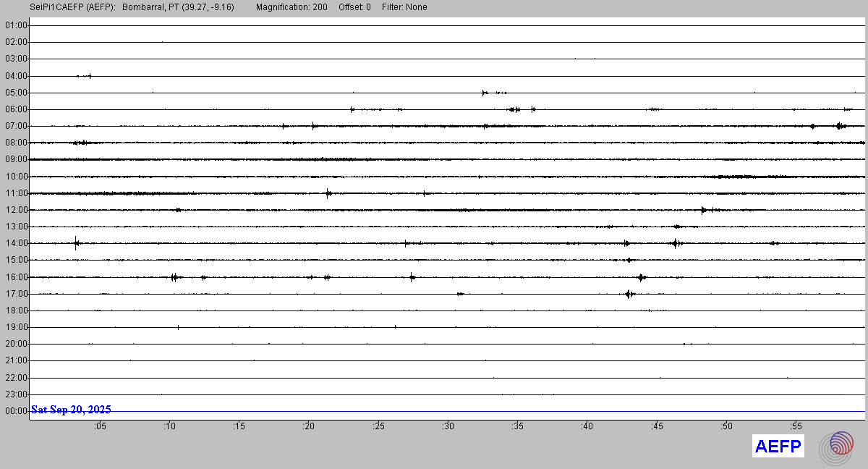The height and width of the screenshot is (469, 868).
Task: Select the 14:00 hour row label
Action: pyautogui.click(x=15, y=243)
